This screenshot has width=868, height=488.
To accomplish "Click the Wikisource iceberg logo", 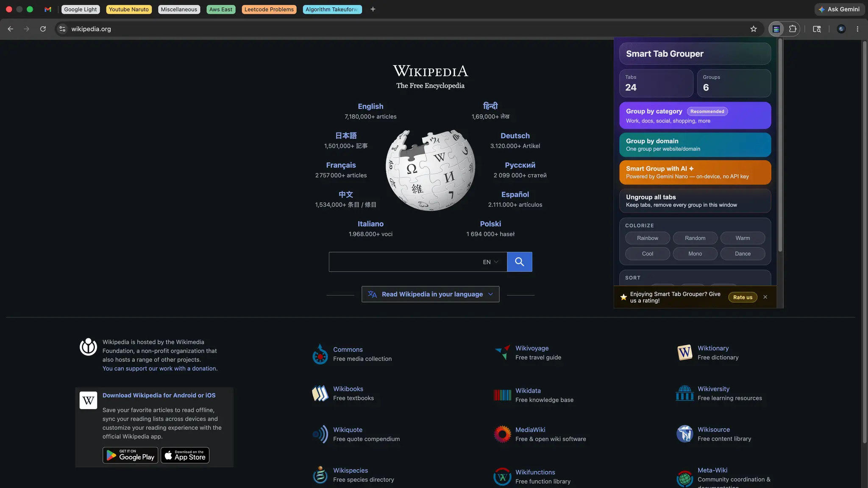I will [684, 434].
